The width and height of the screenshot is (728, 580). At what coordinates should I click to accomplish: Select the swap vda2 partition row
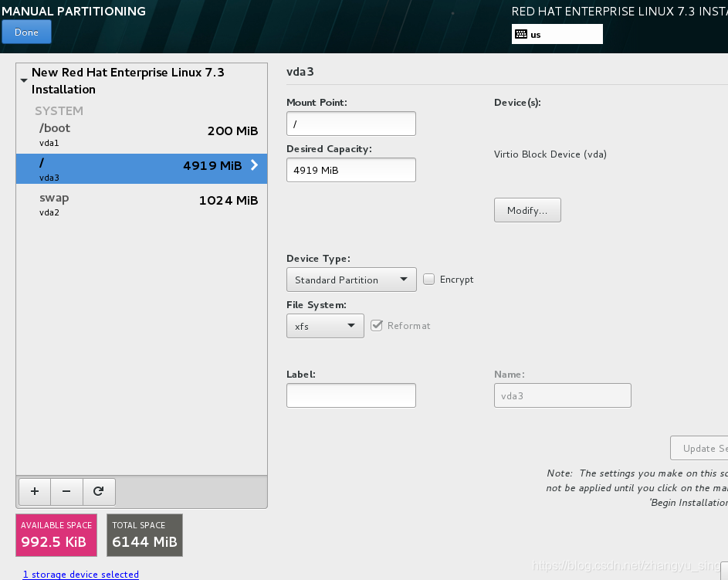pyautogui.click(x=141, y=204)
